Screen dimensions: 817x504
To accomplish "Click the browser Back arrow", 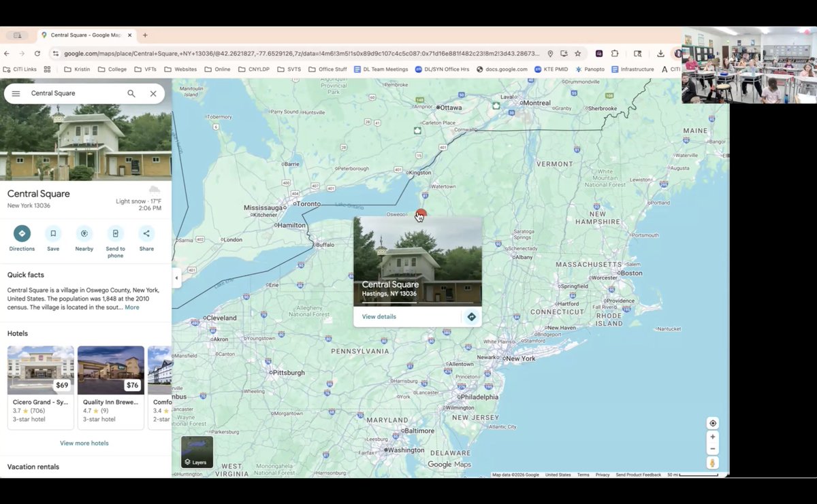I will point(7,54).
